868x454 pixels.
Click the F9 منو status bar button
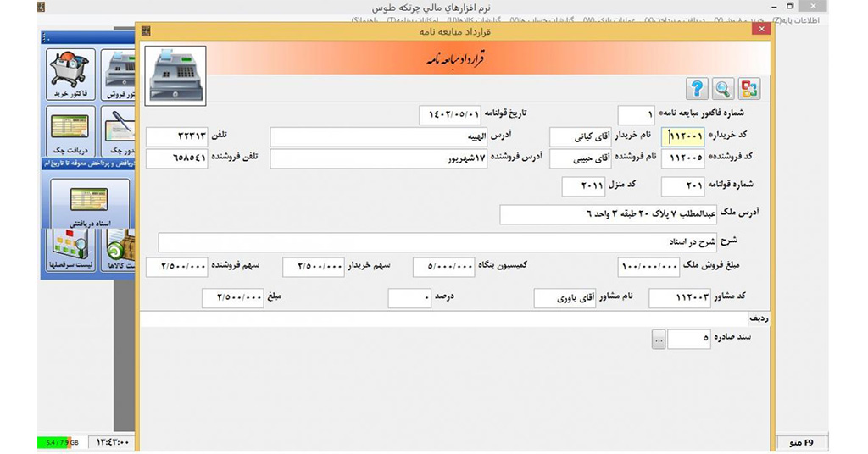pos(801,442)
